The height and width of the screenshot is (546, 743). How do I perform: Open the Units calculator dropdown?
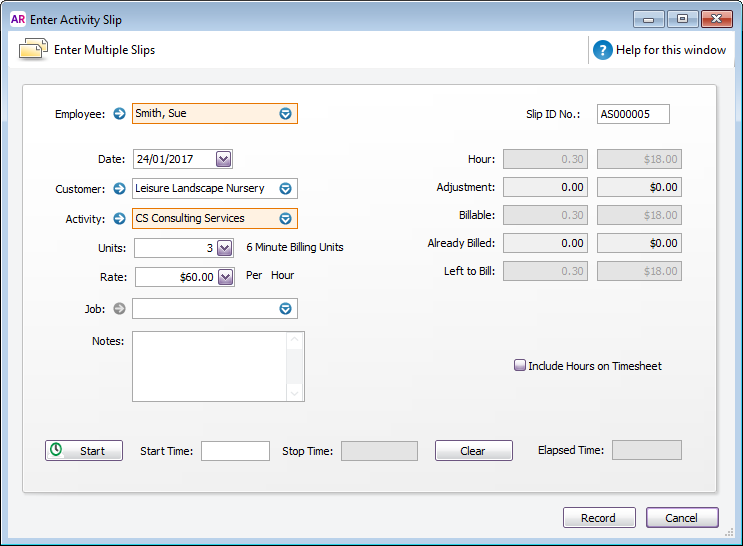click(x=225, y=248)
